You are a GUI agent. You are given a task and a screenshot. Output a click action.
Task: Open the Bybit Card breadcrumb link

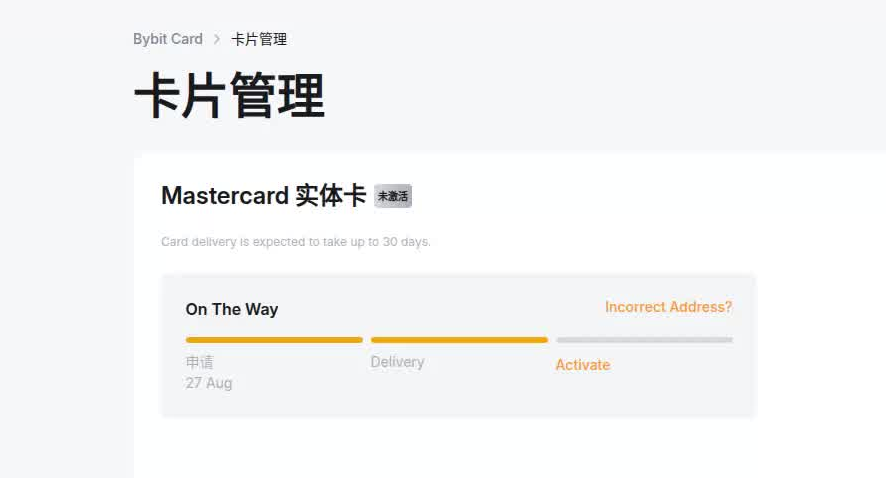point(168,39)
